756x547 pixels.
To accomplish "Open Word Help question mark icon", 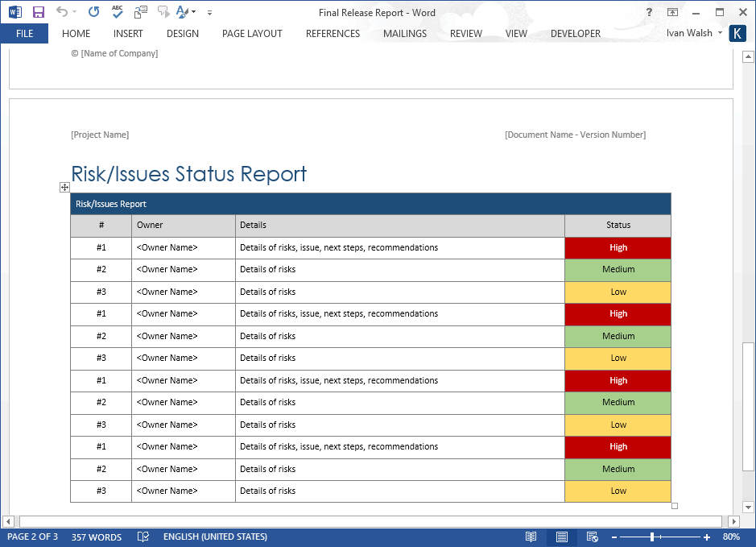I will click(x=649, y=13).
